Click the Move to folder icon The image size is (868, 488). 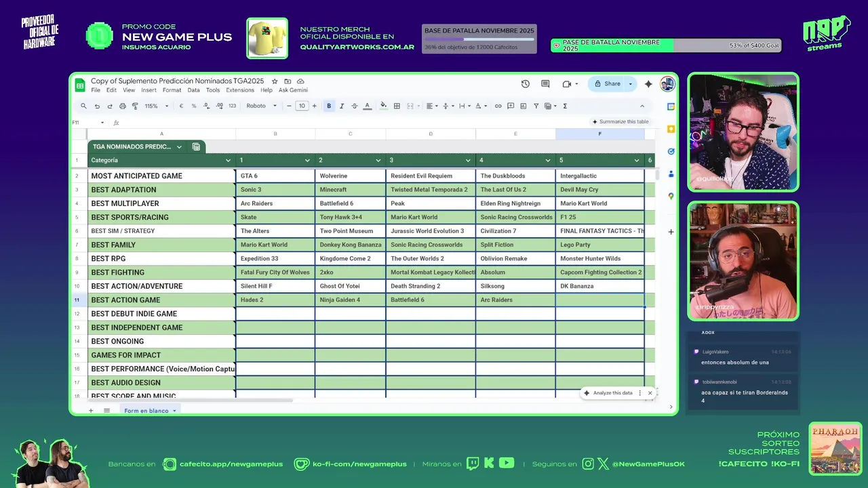(288, 81)
